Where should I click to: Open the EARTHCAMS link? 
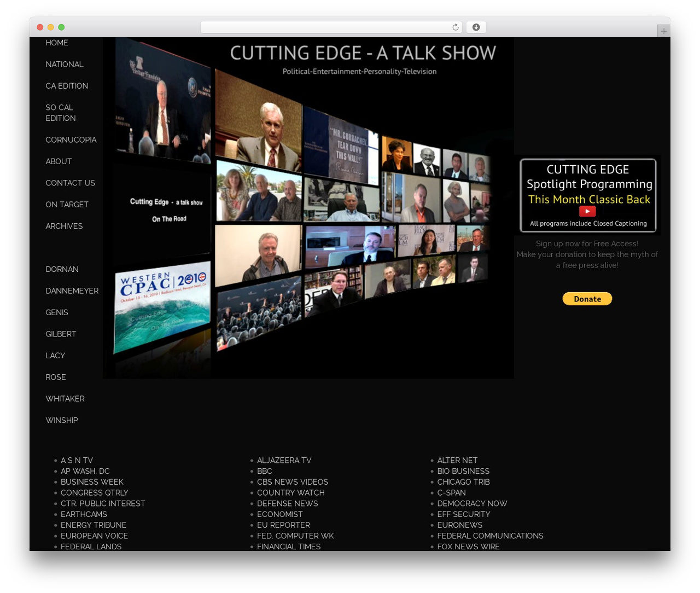coord(84,514)
